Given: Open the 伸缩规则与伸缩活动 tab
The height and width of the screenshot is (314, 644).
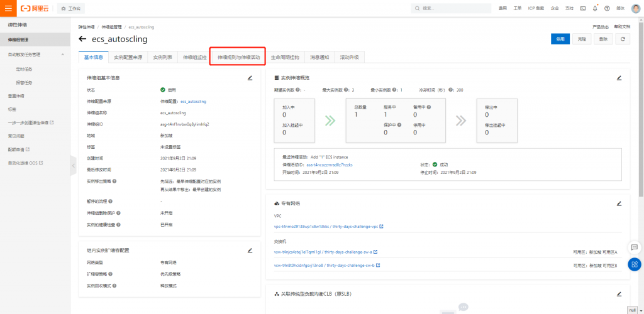Looking at the screenshot, I should pyautogui.click(x=238, y=58).
